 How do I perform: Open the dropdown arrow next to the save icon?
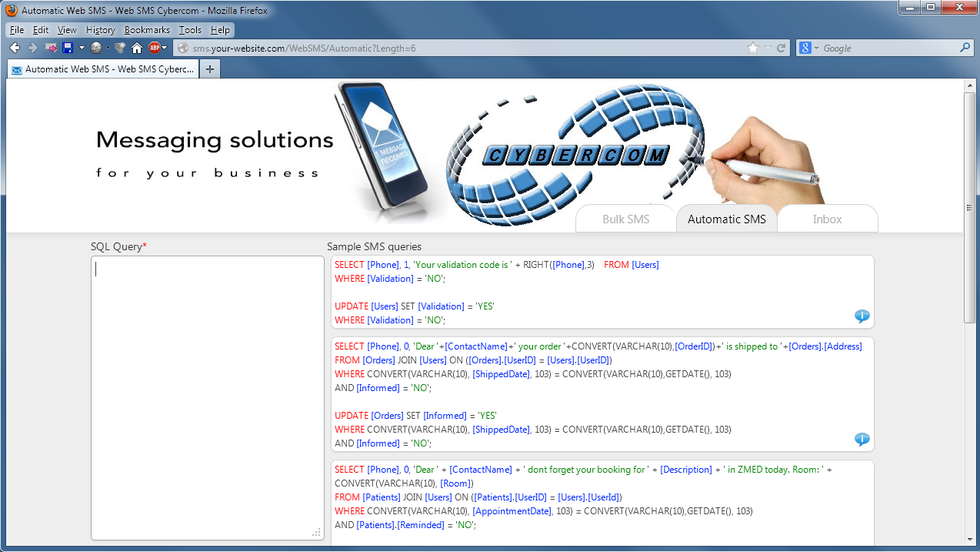82,48
